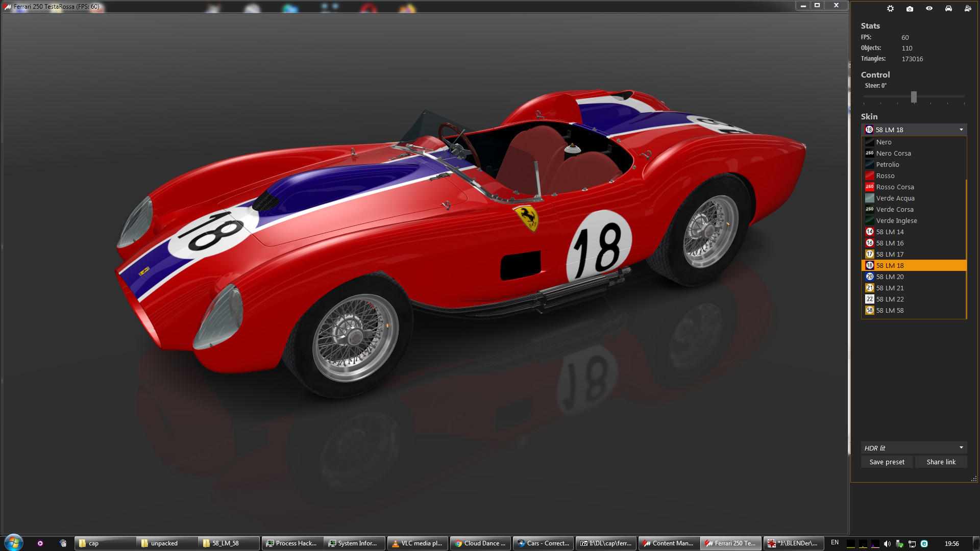Open the 58_LM_58 folder in taskbar
The height and width of the screenshot is (551, 980).
click(229, 543)
